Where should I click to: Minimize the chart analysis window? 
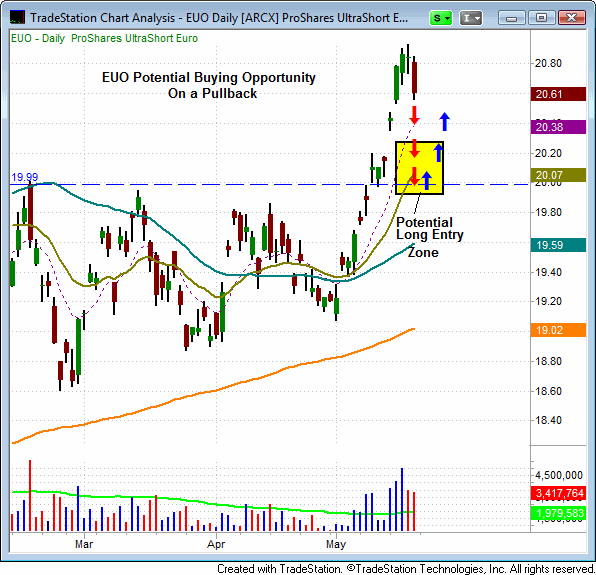click(511, 18)
